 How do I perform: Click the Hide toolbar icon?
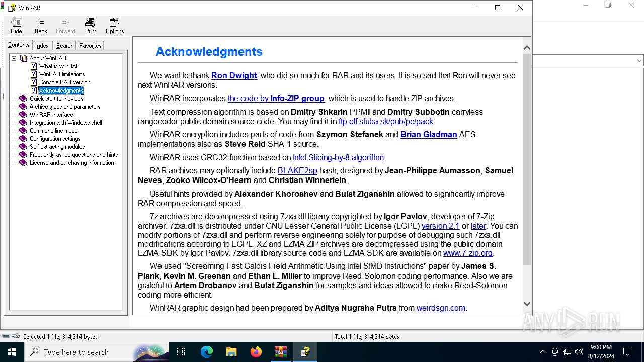coord(16,26)
